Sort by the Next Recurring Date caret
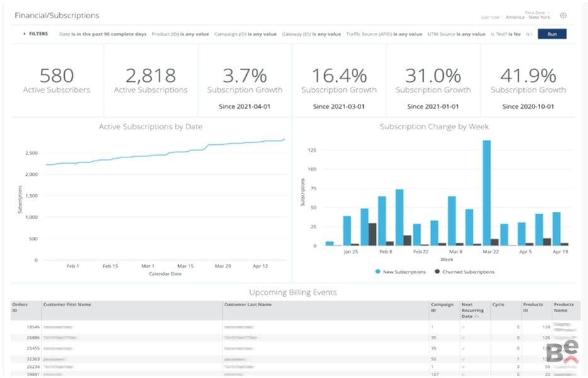Viewport: 588px width, 378px height. (x=476, y=316)
